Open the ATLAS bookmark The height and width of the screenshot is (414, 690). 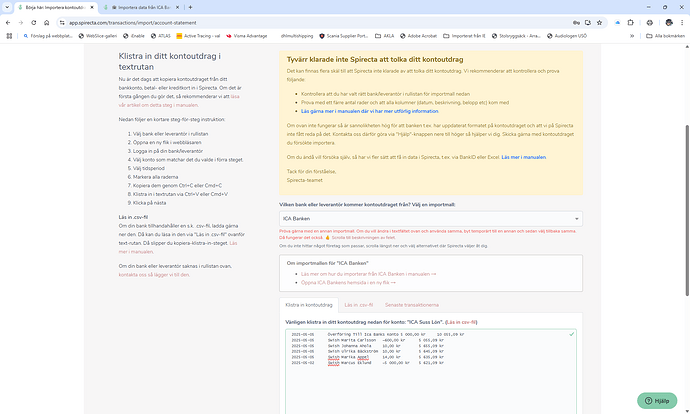[x=161, y=36]
